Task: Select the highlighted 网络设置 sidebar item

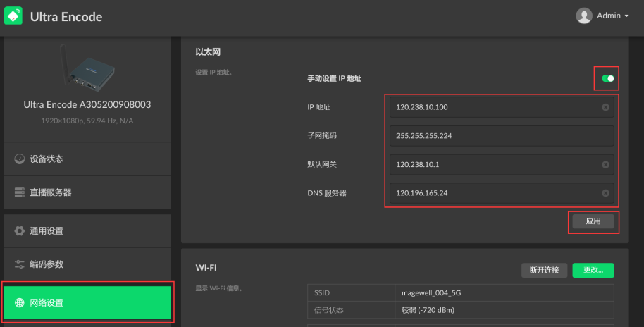Action: pyautogui.click(x=87, y=303)
